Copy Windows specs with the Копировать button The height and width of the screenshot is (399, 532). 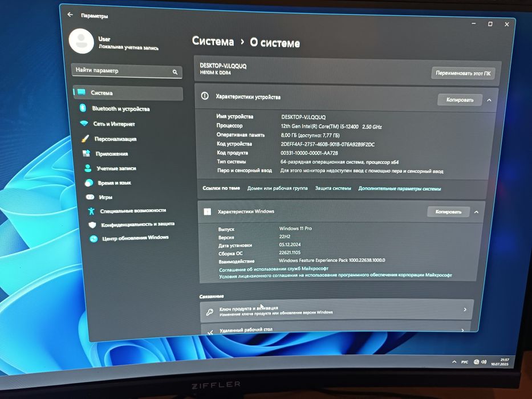click(448, 211)
